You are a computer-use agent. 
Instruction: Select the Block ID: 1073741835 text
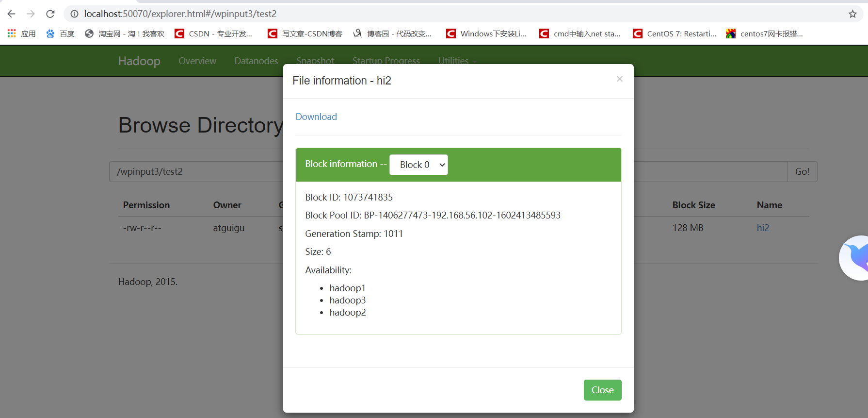click(x=349, y=197)
